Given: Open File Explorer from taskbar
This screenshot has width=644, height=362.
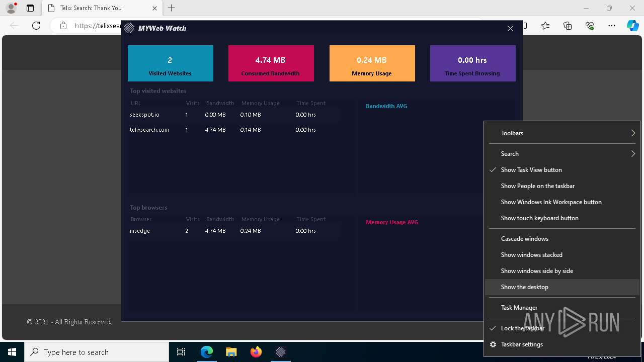Looking at the screenshot, I should tap(231, 352).
